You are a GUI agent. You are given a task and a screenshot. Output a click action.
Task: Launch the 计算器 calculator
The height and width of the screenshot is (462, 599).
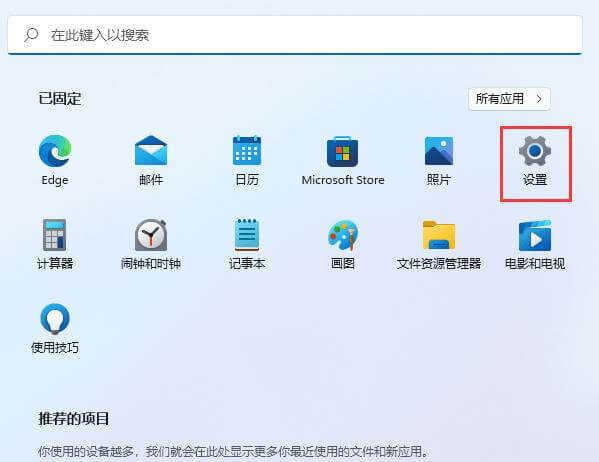click(55, 244)
